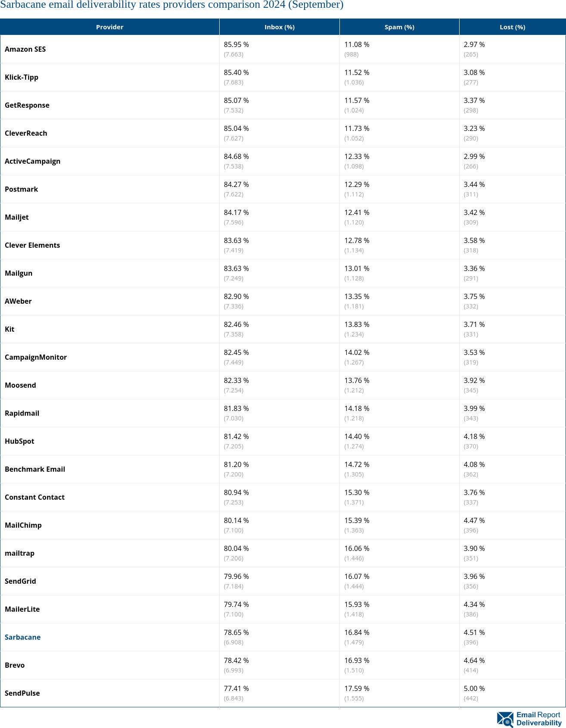Screen dimensions: 566x728
Task: Click Sarbacane spam rate 16.84 %
Action: coord(357,632)
